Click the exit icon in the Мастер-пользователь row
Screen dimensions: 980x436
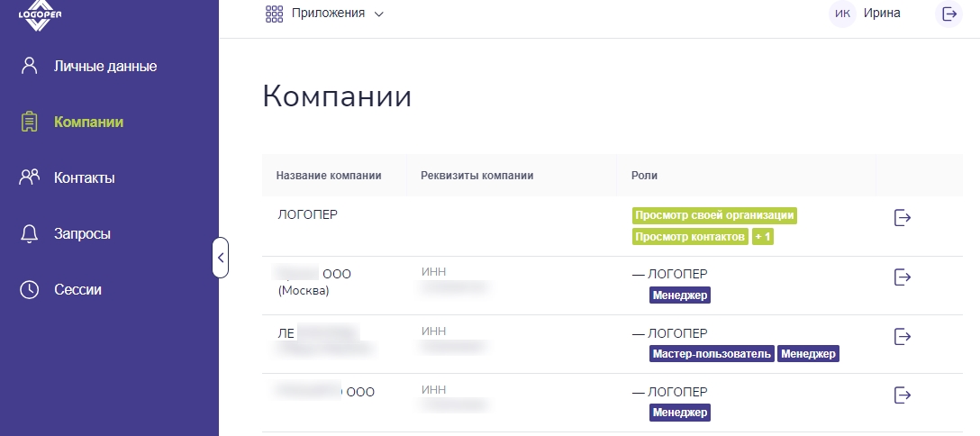click(x=903, y=336)
